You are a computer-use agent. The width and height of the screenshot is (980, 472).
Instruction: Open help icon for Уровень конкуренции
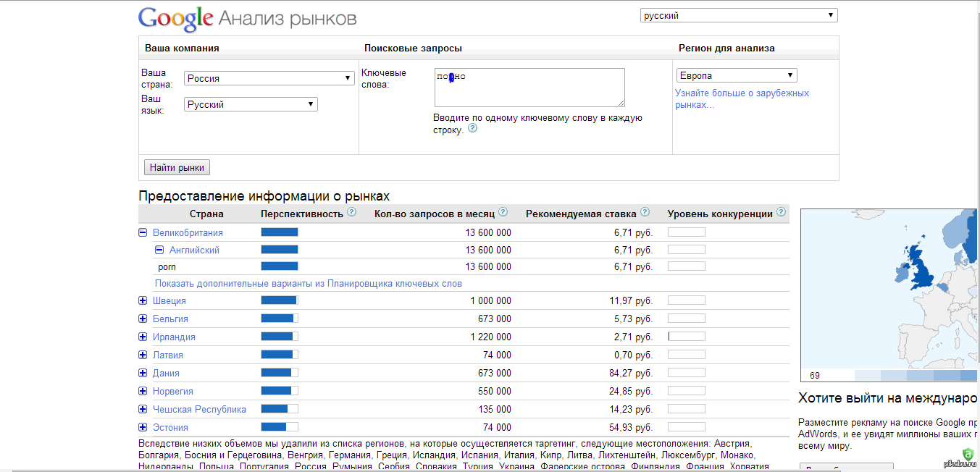[781, 213]
